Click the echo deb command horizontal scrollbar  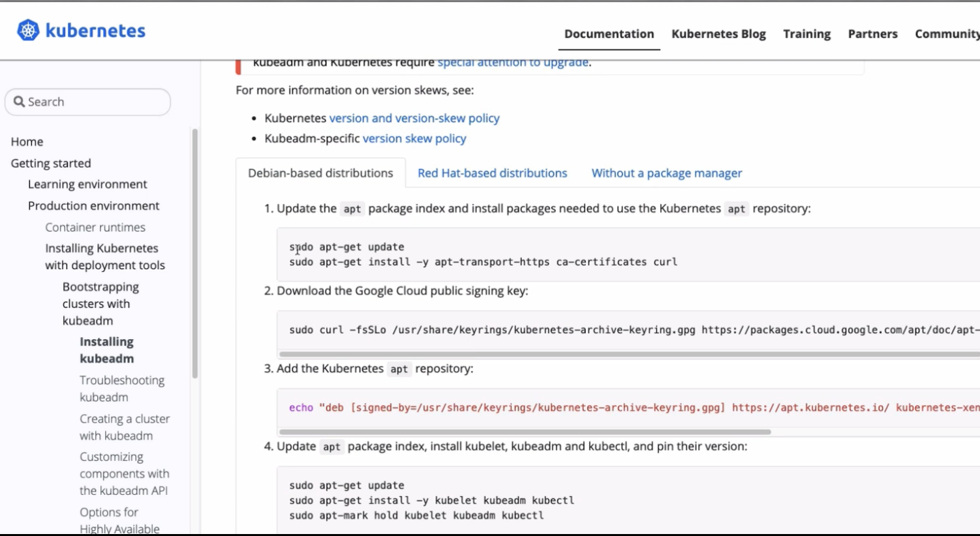point(525,432)
